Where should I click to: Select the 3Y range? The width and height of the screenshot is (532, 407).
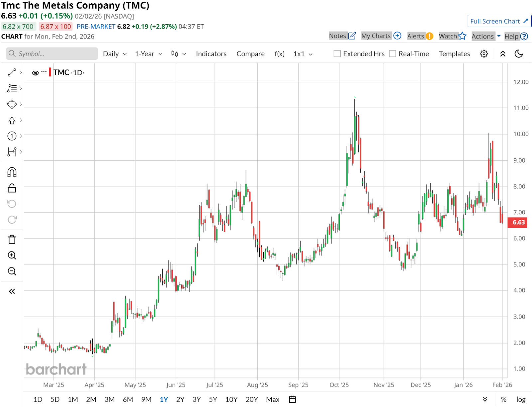[x=197, y=399]
